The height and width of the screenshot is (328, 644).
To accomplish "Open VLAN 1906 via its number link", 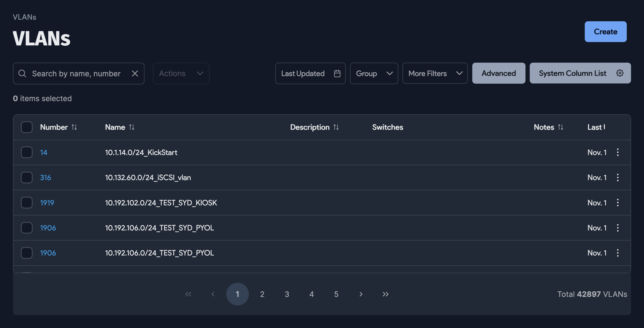I will tap(48, 228).
